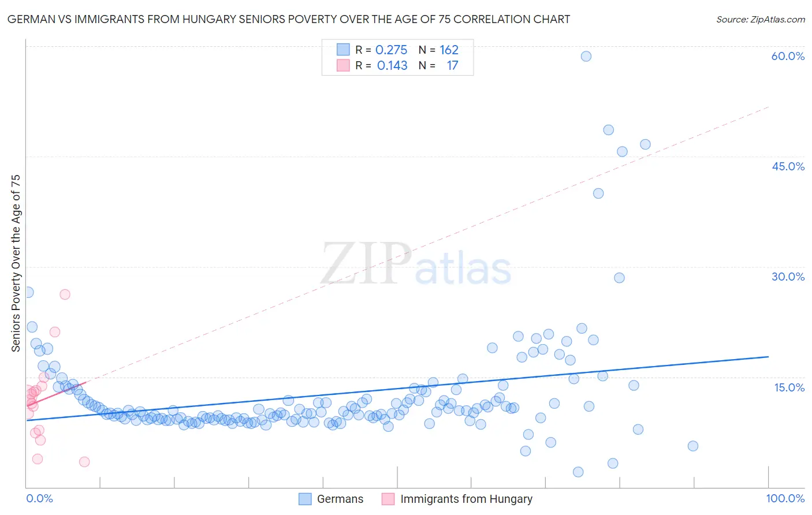The width and height of the screenshot is (812, 515).
Task: Click the chart title text
Action: [289, 19]
